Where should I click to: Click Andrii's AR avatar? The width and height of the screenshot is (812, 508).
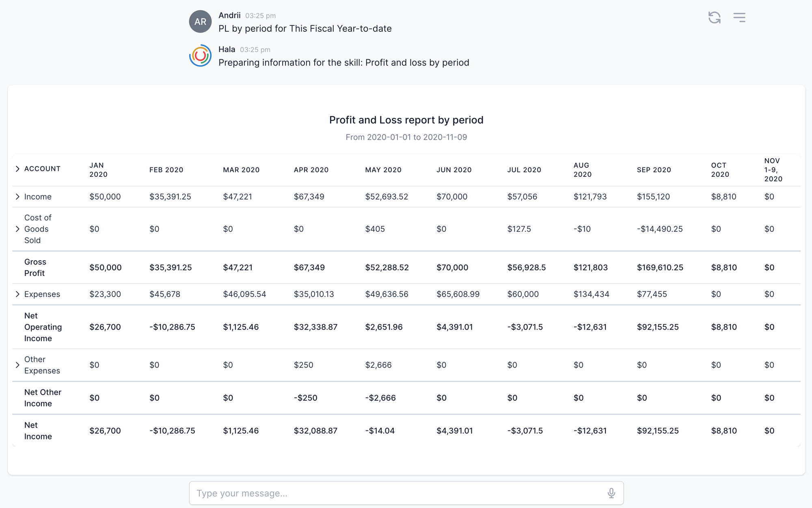(x=200, y=22)
